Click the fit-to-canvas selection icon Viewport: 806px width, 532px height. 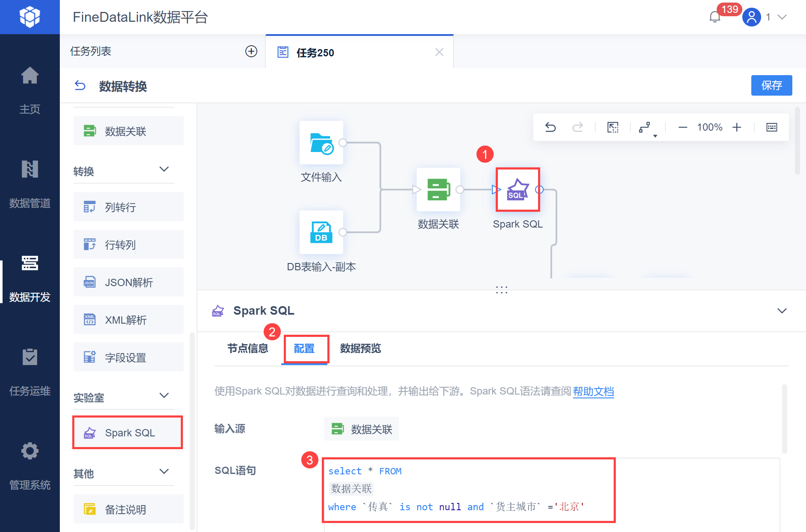coord(613,127)
